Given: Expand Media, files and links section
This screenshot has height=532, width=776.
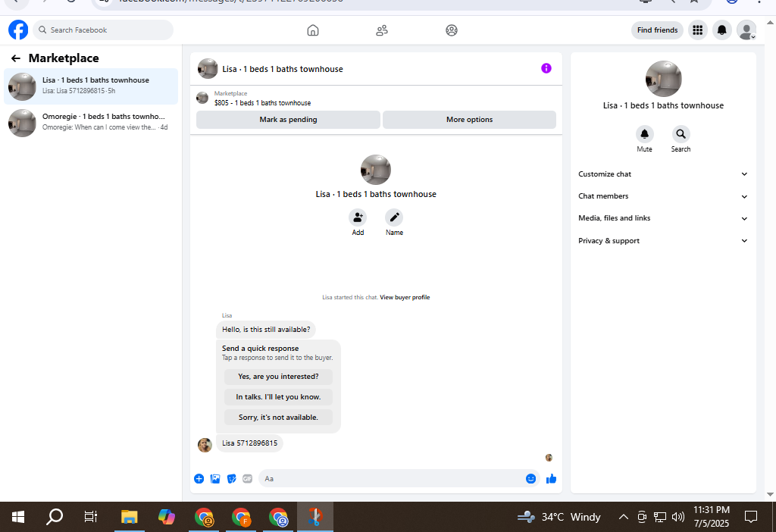Looking at the screenshot, I should point(663,218).
